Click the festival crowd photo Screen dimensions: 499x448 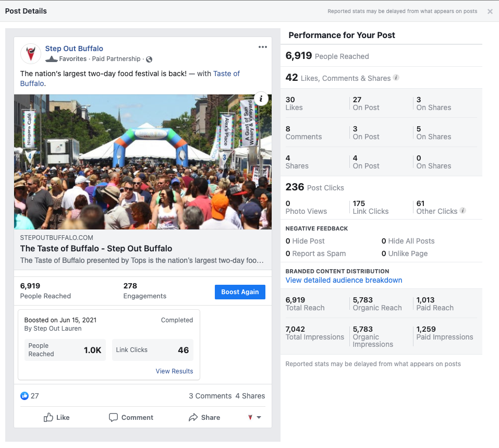coord(142,162)
